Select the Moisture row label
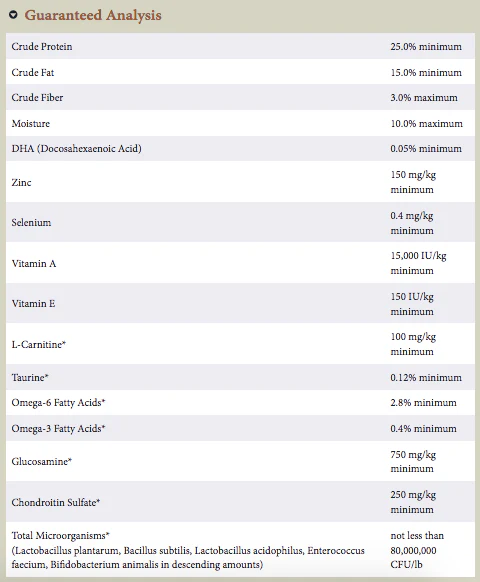 click(30, 123)
